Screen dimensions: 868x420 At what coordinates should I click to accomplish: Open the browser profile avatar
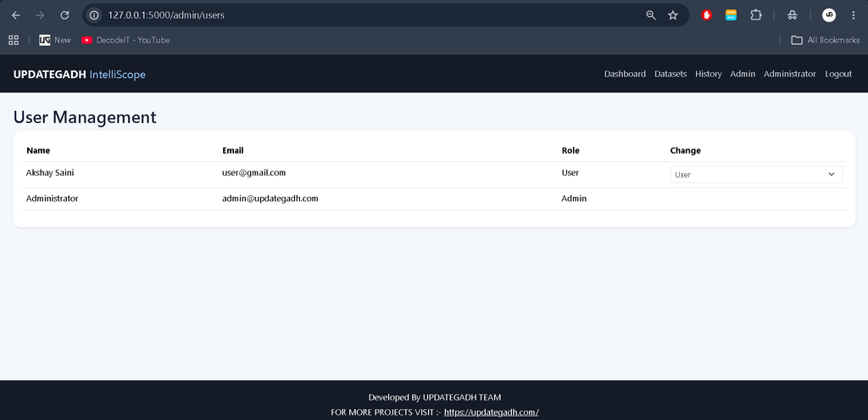[x=828, y=15]
